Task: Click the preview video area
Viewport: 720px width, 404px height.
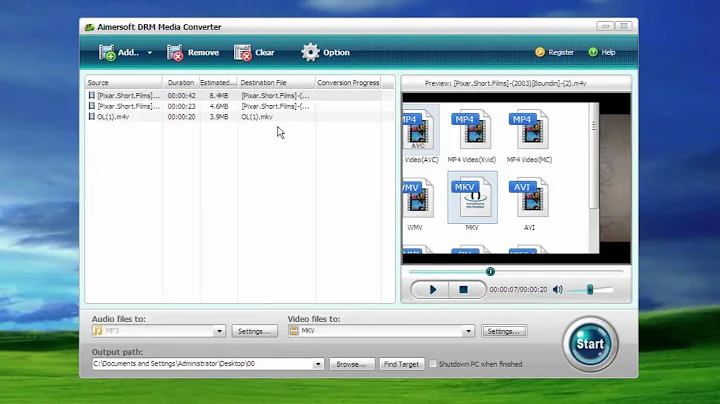Action: pyautogui.click(x=516, y=178)
